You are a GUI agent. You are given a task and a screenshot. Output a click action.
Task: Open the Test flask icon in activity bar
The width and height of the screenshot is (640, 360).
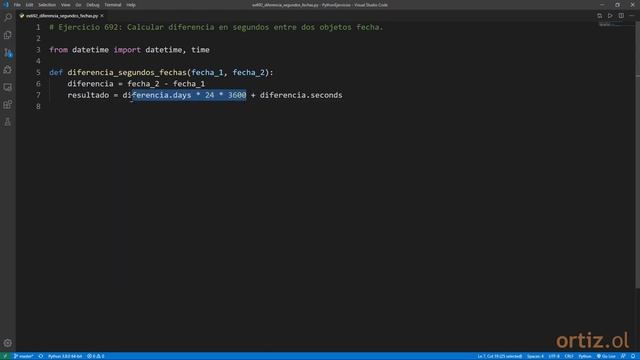(8, 122)
